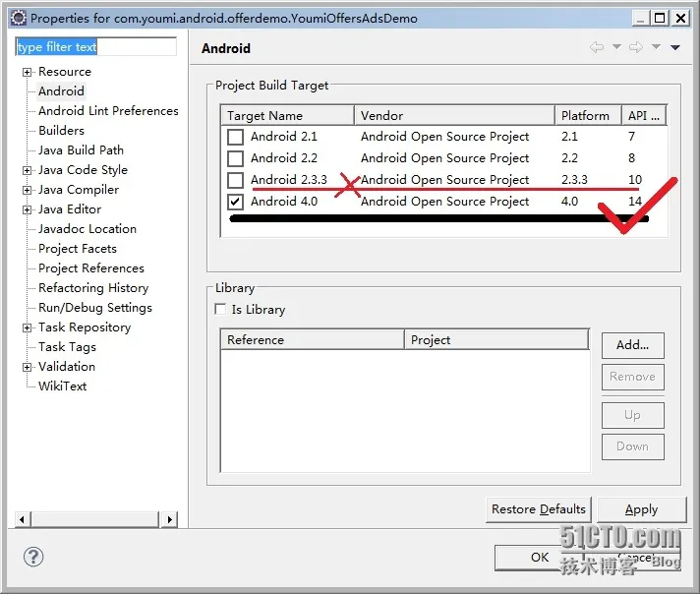Select the Android 2.2 row name
This screenshot has height=594, width=700.
(x=284, y=158)
